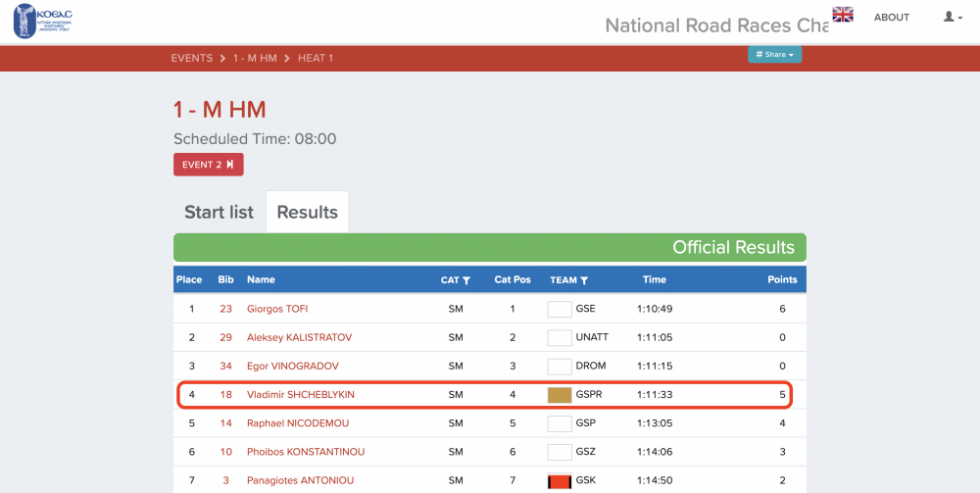Click the KOEAS federation logo

click(41, 21)
